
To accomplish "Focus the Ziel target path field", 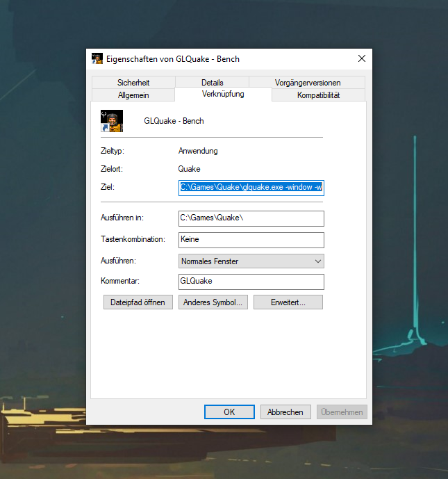I will tap(251, 188).
